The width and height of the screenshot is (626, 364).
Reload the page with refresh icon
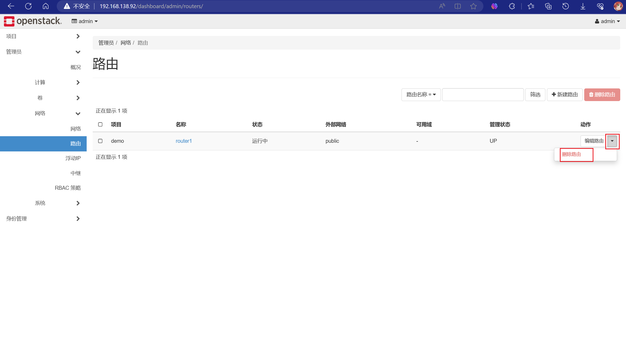pos(28,6)
